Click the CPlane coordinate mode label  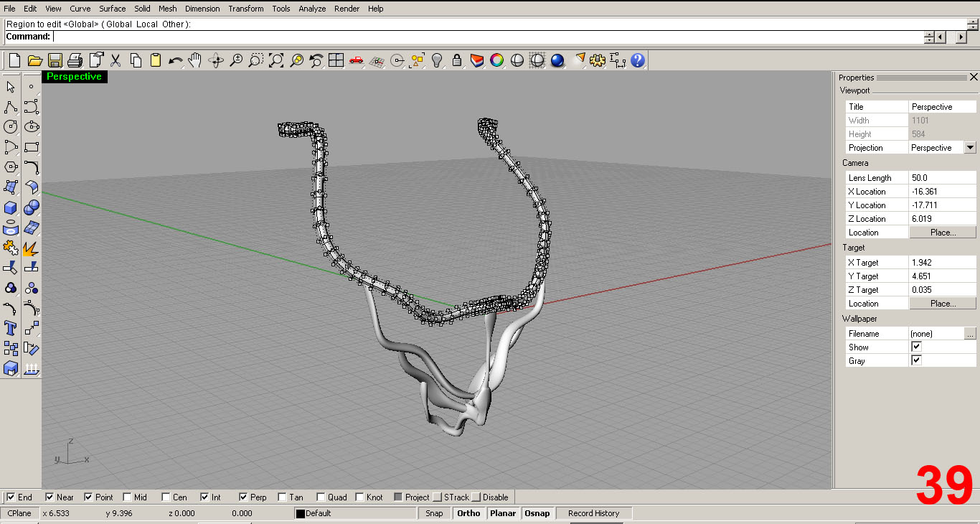point(19,513)
